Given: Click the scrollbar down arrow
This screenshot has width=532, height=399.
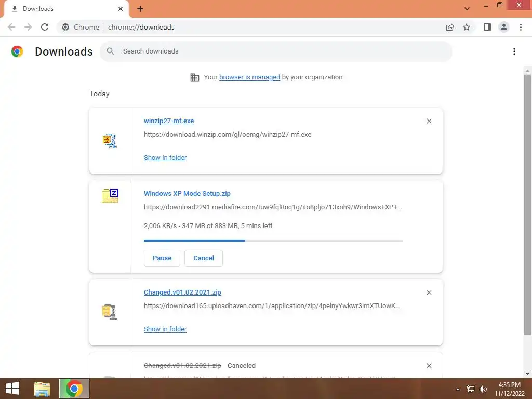Looking at the screenshot, I should coord(527,374).
